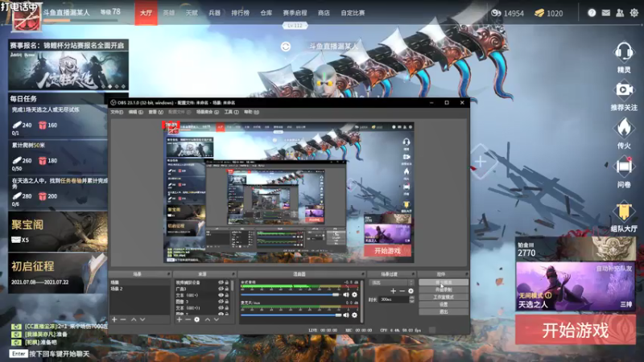Toggle lock for 视频捕获设备 source
This screenshot has height=362, width=644.
(x=227, y=282)
